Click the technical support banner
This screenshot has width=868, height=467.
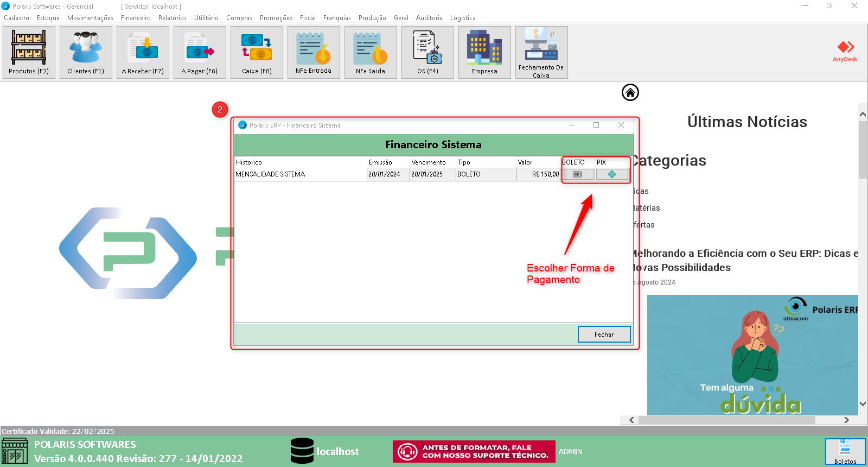point(474,451)
